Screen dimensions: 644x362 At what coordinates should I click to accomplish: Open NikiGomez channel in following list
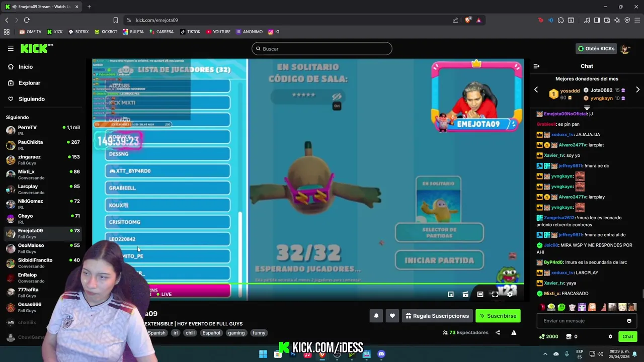pos(43,204)
